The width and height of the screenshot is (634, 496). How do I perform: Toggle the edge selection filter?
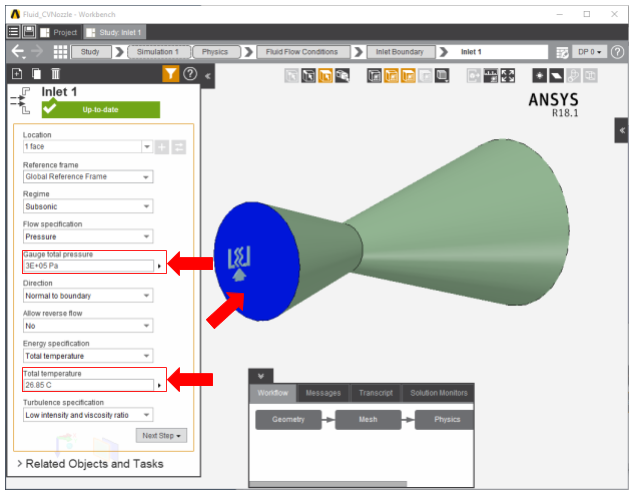point(309,76)
